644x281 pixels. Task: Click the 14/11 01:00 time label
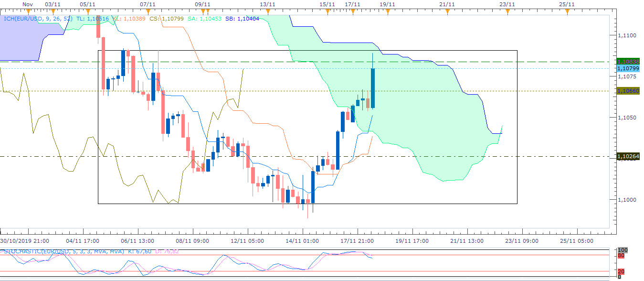coord(301,241)
